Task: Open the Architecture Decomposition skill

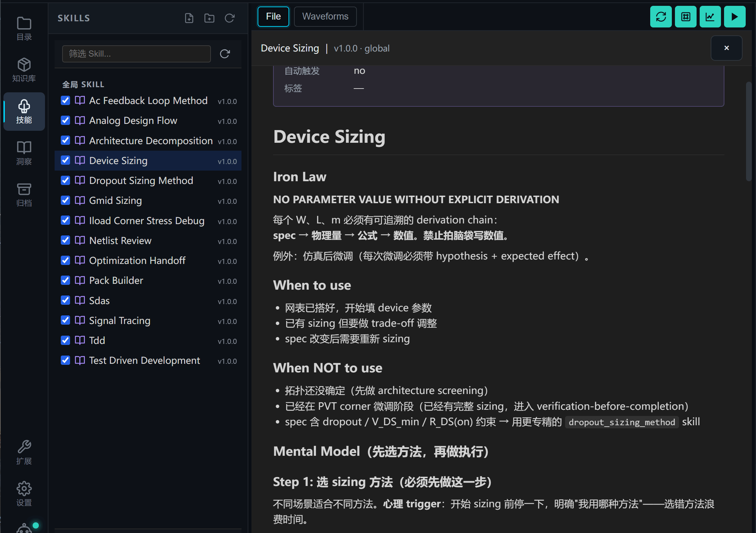Action: point(148,141)
